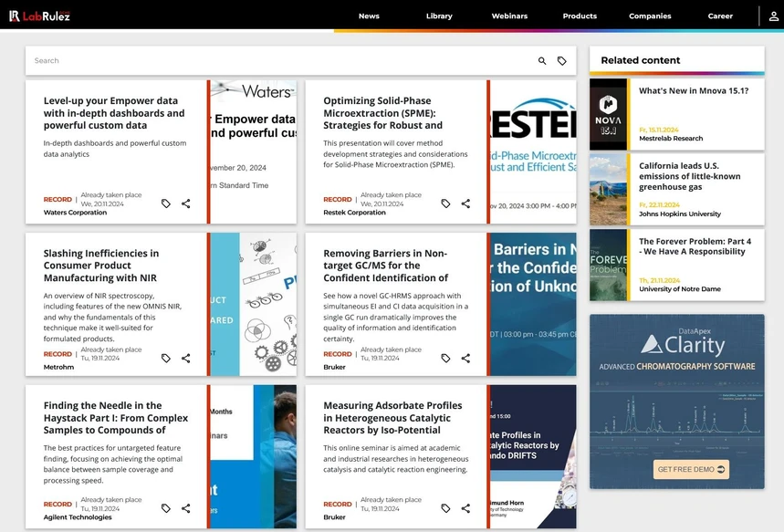Click the Adsorbate Profiles webinar preview image
Screen dimensions: 784x532
point(533,456)
